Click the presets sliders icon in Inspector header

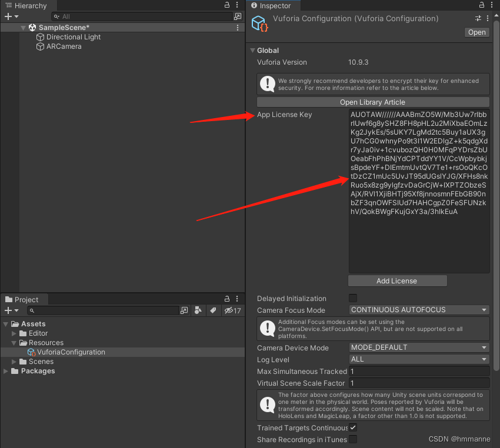(478, 19)
